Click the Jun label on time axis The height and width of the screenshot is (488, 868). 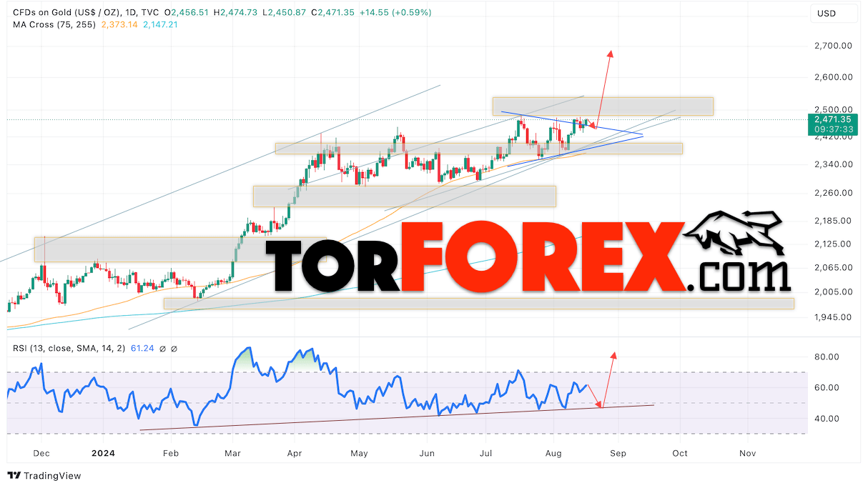[427, 453]
